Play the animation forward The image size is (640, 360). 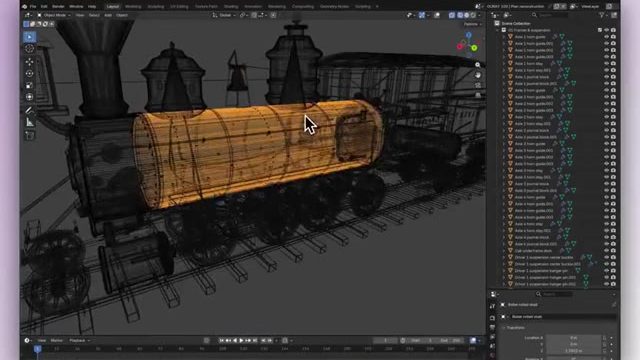[x=241, y=340]
